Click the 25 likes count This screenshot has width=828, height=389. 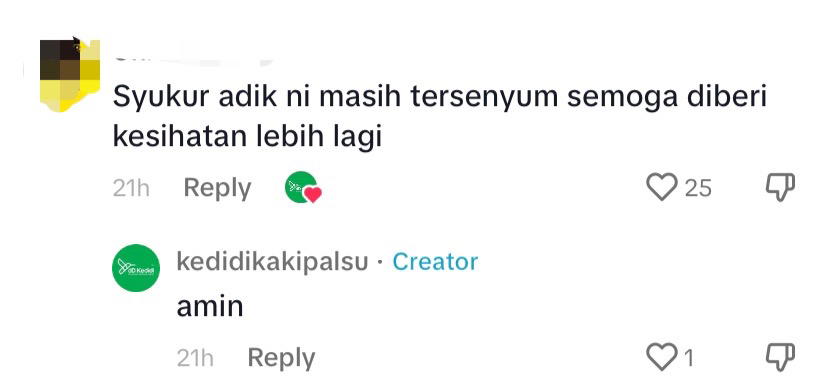coord(698,188)
